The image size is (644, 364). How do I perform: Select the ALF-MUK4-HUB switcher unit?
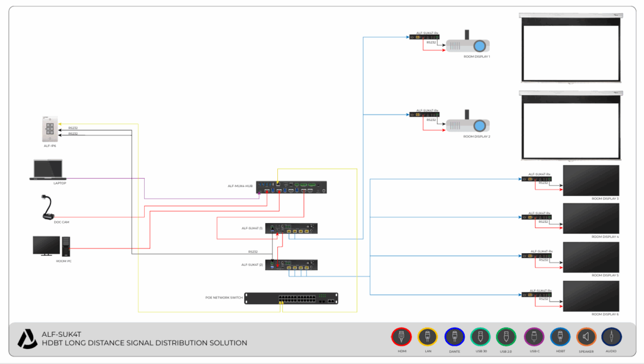click(291, 187)
